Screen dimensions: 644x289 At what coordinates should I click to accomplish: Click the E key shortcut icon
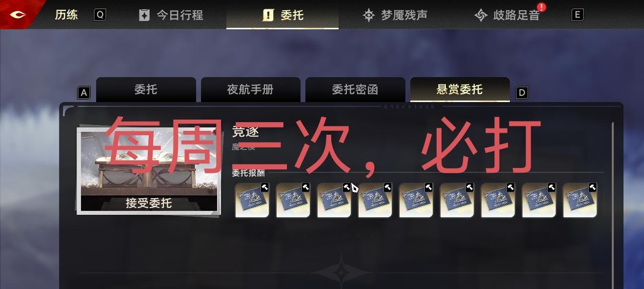click(x=577, y=15)
